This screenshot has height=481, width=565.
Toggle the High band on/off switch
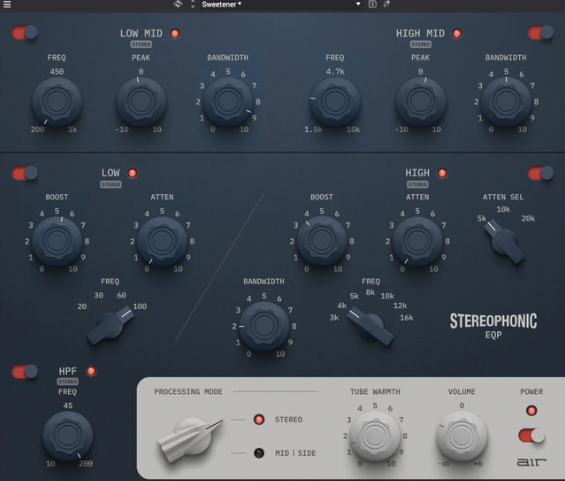tap(540, 173)
